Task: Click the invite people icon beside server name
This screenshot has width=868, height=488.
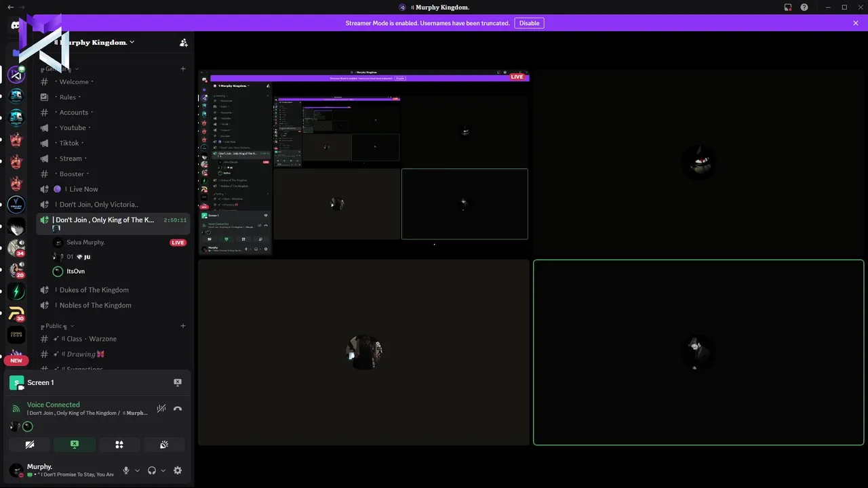Action: tap(183, 42)
